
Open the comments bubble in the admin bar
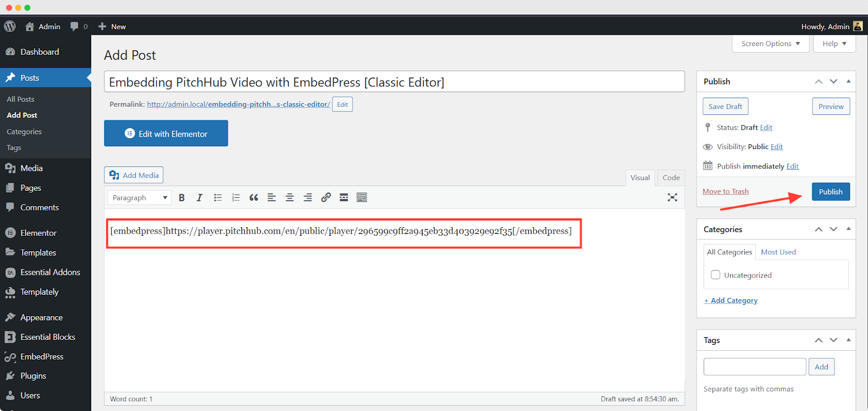pos(79,26)
